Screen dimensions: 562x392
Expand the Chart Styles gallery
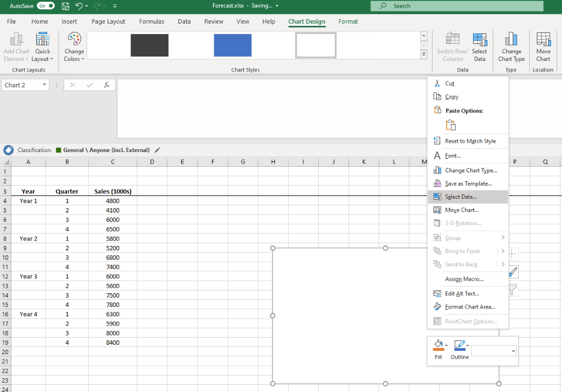424,54
